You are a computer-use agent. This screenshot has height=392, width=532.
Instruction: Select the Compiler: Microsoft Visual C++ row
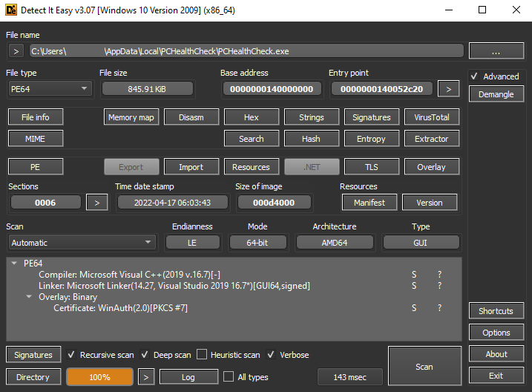234,274
